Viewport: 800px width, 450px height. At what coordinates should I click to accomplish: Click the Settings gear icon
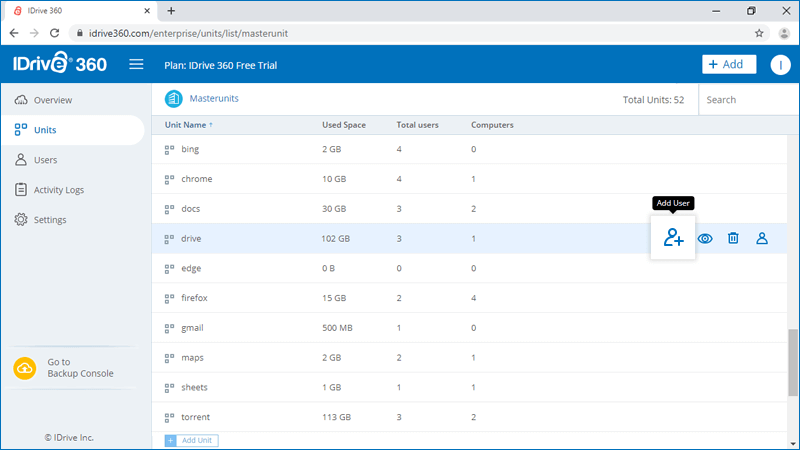[21, 219]
